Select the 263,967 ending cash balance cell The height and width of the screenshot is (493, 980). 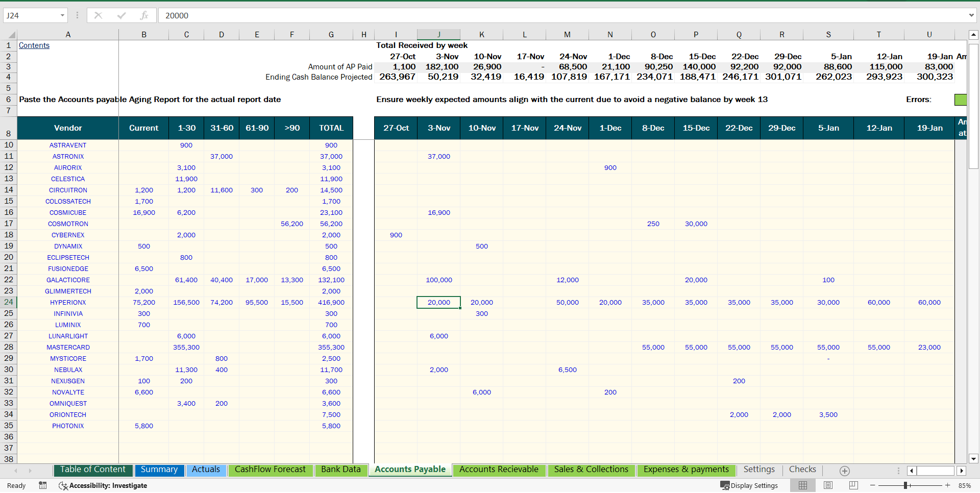397,77
